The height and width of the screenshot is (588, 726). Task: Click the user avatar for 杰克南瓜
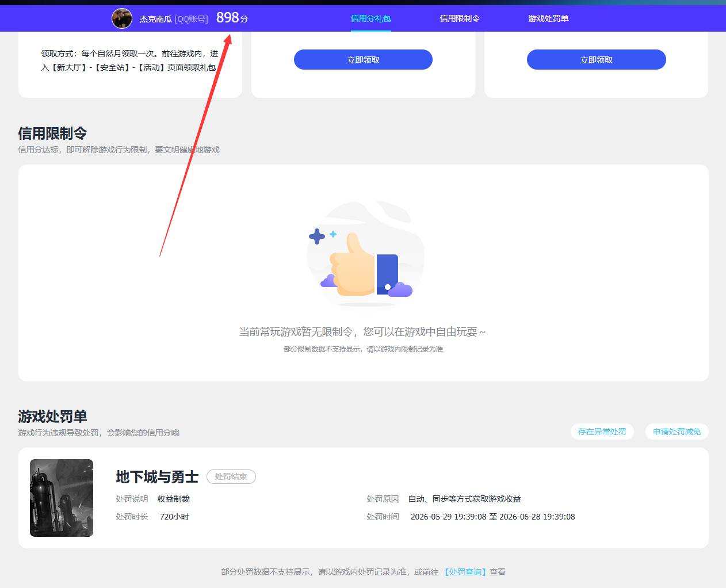(x=121, y=18)
